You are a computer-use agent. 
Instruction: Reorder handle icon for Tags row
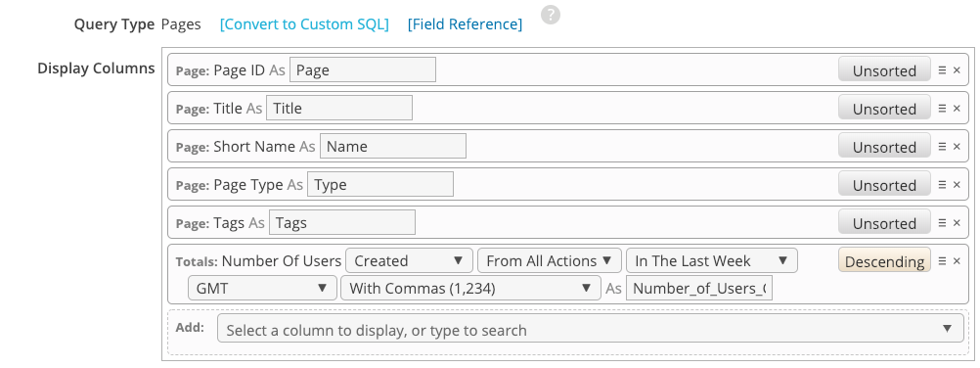[x=942, y=223]
